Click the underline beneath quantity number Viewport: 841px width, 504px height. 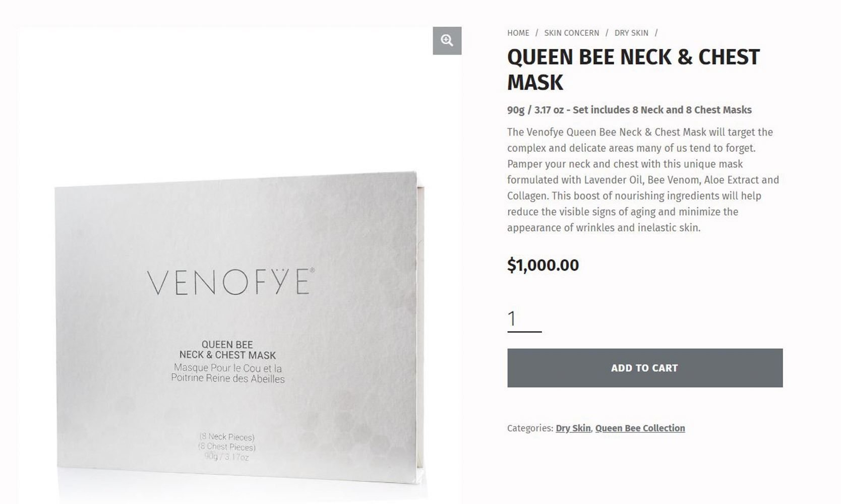[524, 332]
